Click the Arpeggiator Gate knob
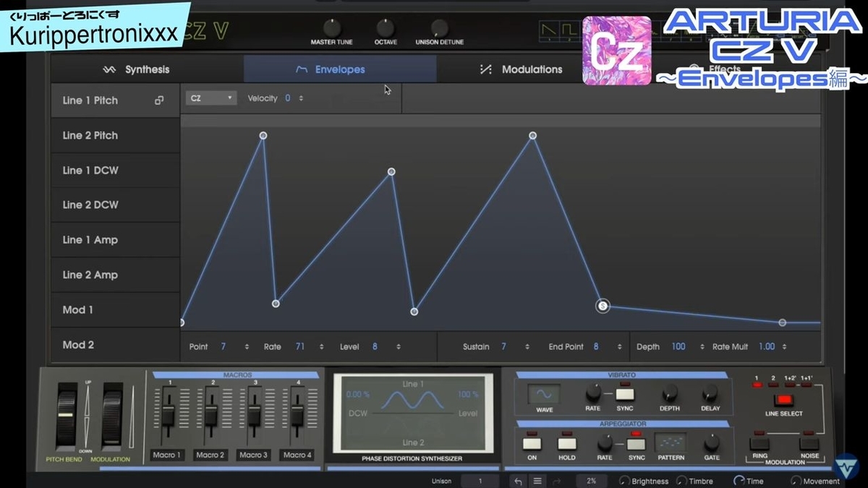868x488 pixels. tap(712, 442)
